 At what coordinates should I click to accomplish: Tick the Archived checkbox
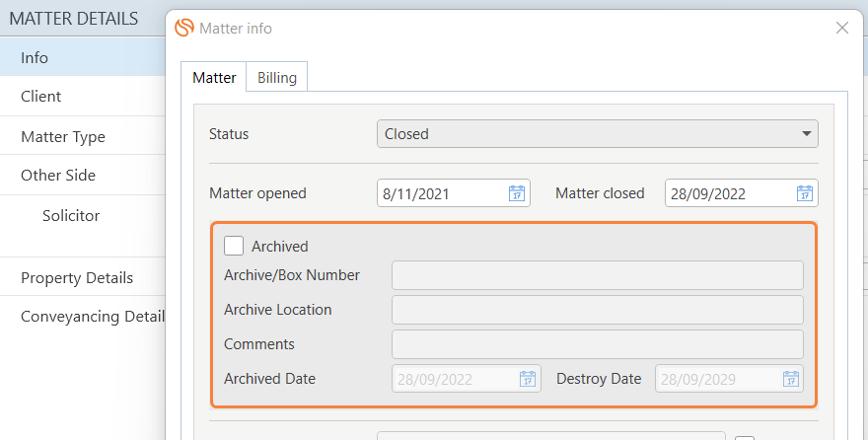234,247
